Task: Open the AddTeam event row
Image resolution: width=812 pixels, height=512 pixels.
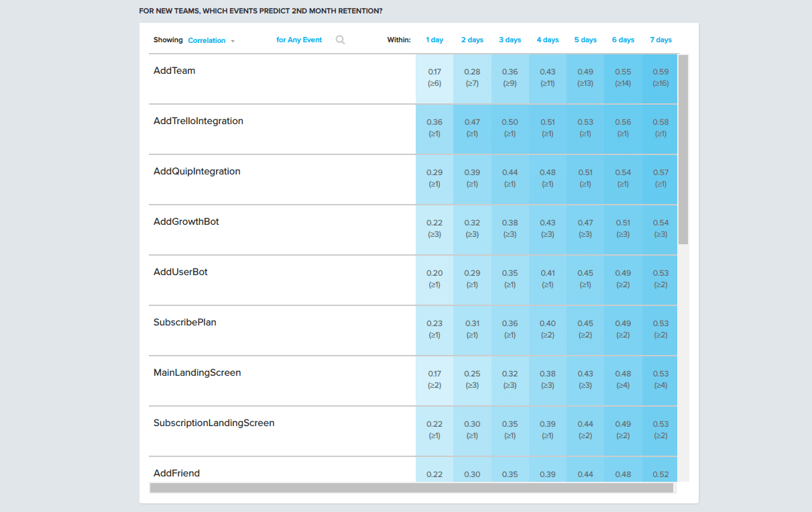Action: (174, 70)
